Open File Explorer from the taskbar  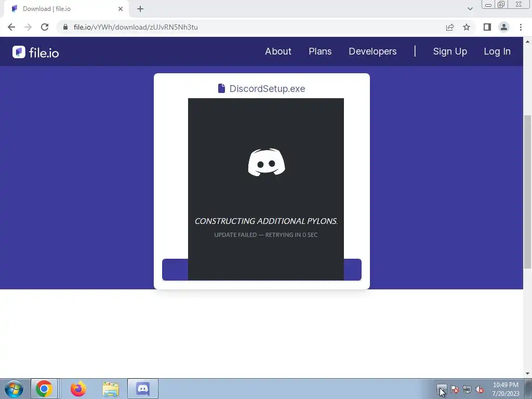click(111, 389)
